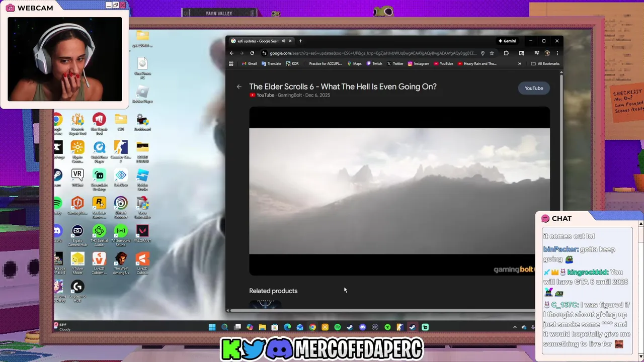Open the weather widget showing Cloudy

[x=63, y=327]
